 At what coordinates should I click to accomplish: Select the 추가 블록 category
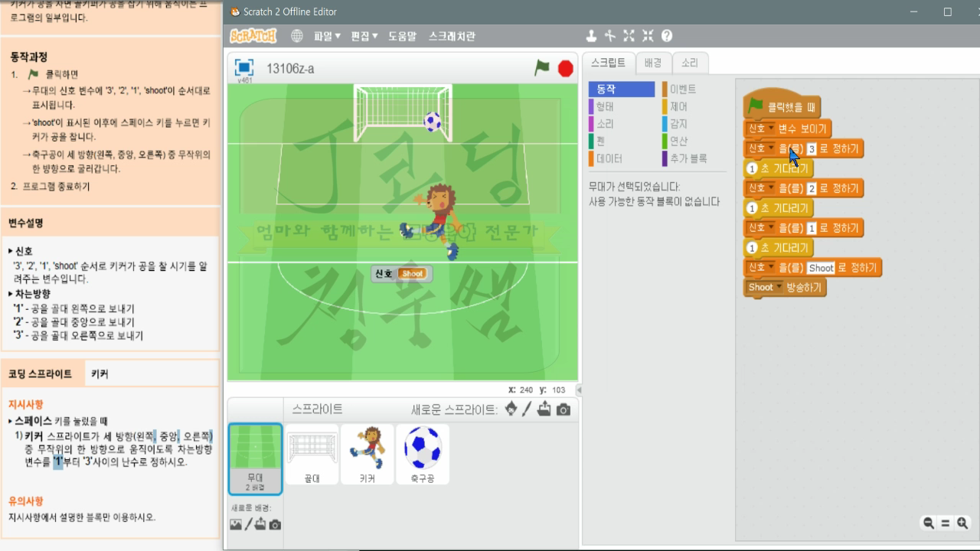tap(694, 158)
